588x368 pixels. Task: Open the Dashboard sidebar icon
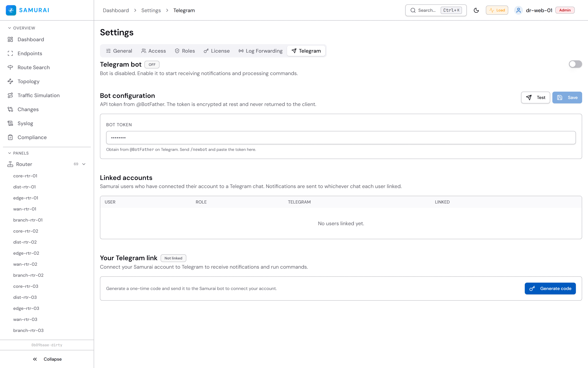coord(10,39)
